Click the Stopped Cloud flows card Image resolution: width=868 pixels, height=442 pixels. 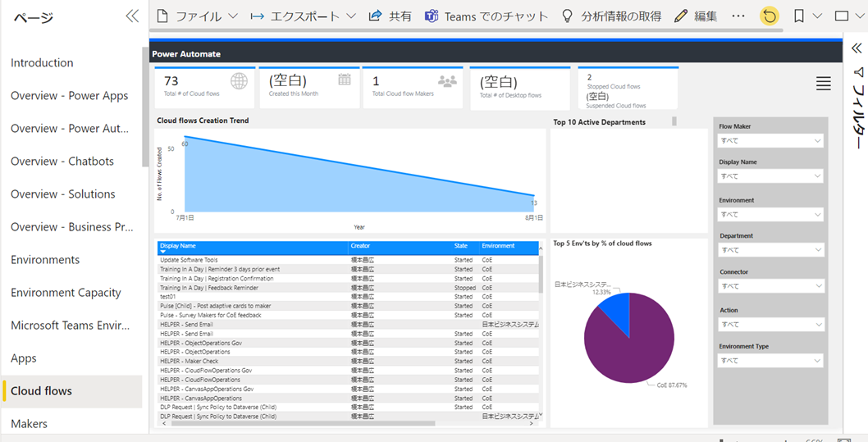pyautogui.click(x=628, y=89)
